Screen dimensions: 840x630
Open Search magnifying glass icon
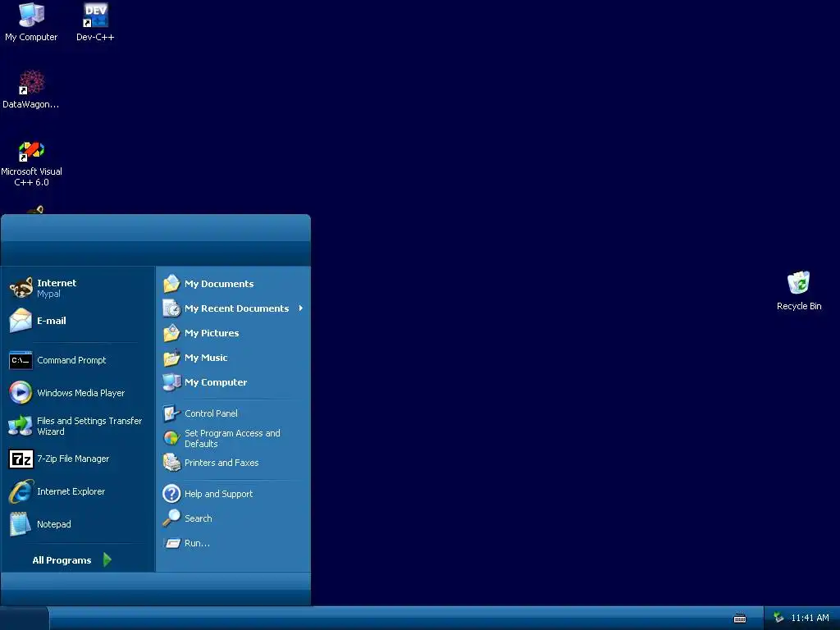[171, 518]
